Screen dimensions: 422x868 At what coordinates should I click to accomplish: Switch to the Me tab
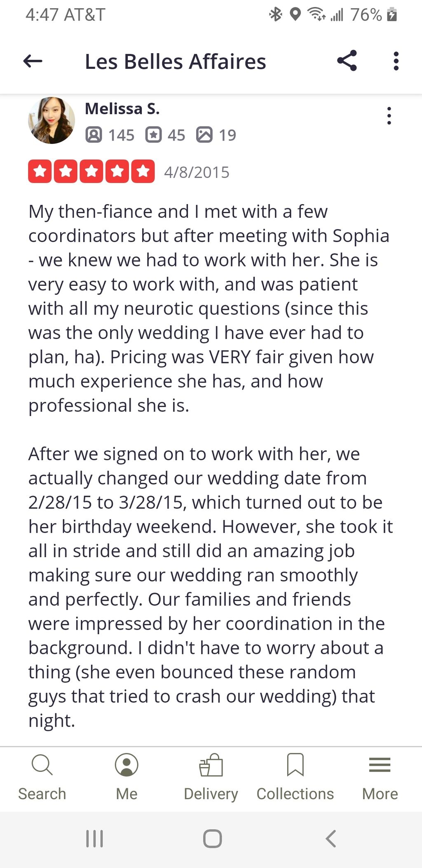click(x=127, y=777)
